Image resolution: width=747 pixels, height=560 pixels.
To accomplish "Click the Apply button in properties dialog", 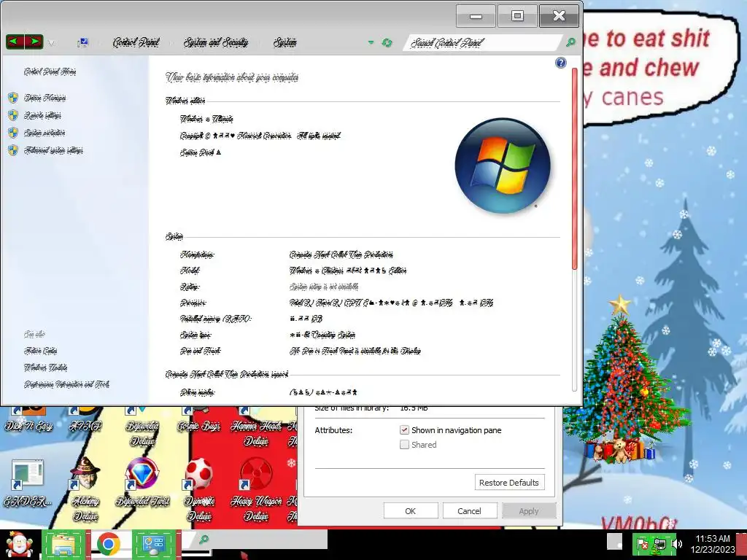I will click(529, 511).
